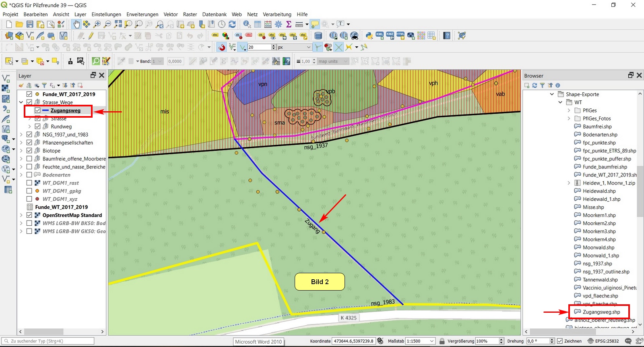The width and height of the screenshot is (644, 347).
Task: Expand the NSG_1937_und_1983 layer group
Action: tap(21, 135)
